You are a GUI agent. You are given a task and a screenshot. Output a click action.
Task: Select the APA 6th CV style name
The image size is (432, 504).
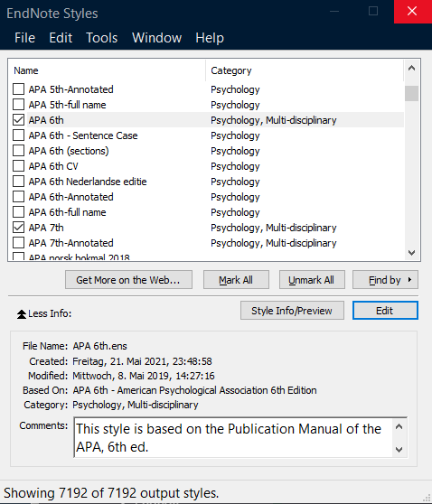[53, 166]
